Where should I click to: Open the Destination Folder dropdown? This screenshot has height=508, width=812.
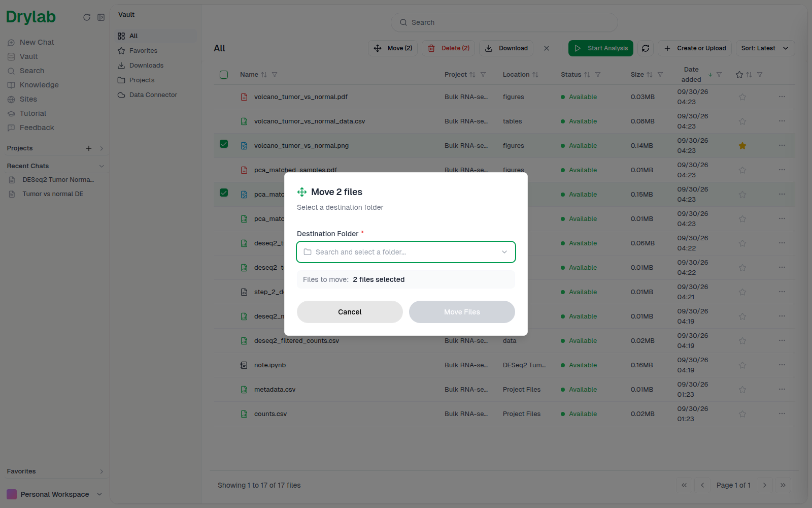[x=406, y=252]
